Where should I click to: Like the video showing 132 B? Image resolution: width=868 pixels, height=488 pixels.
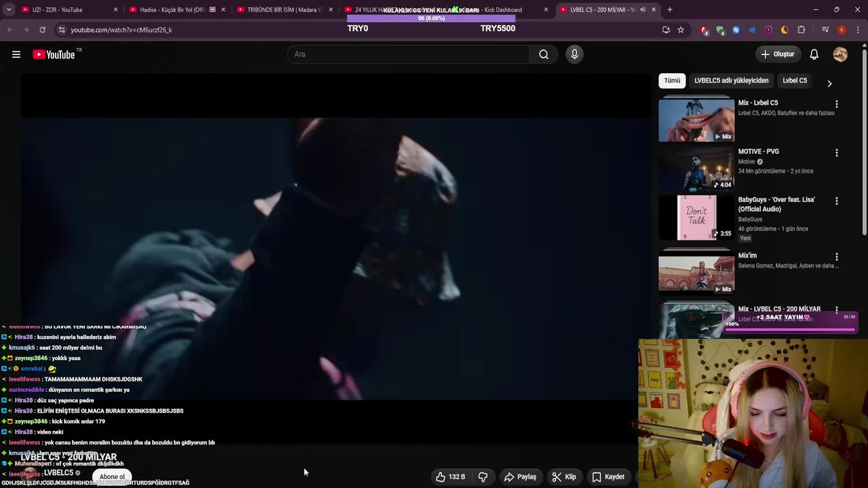[450, 476]
